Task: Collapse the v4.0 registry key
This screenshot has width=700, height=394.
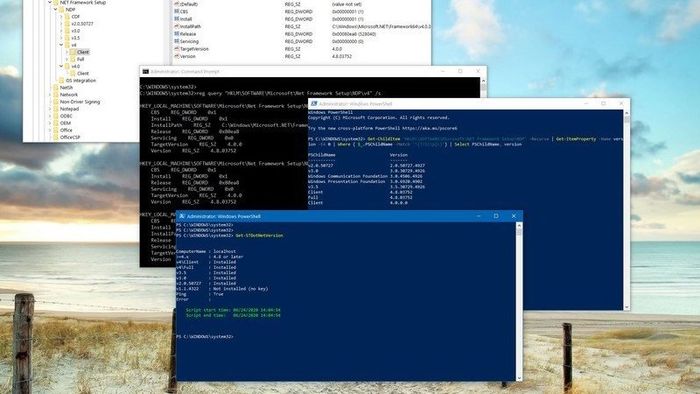Action: coord(61,66)
